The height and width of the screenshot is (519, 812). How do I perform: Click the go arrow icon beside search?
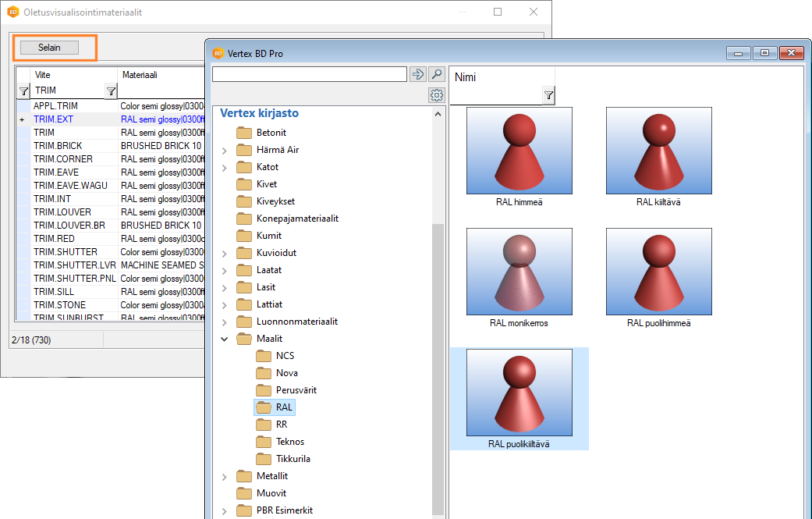click(x=418, y=74)
